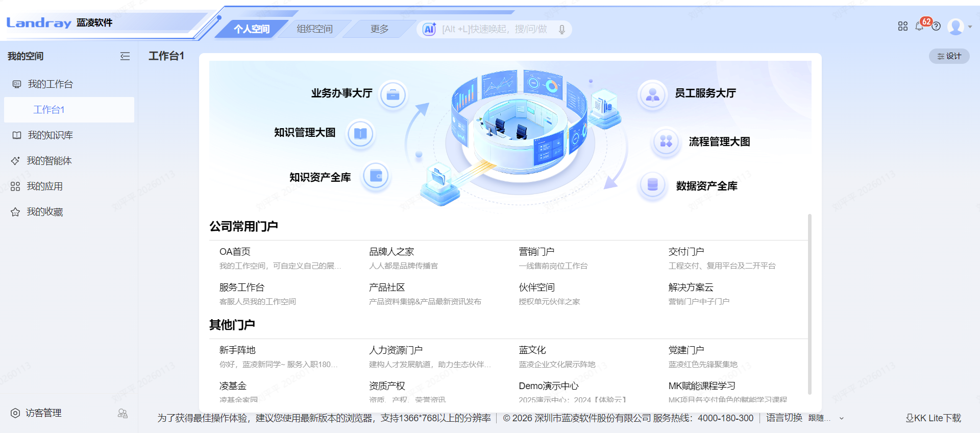Go to the 服务工作台 portal
The image size is (980, 433).
tap(242, 287)
